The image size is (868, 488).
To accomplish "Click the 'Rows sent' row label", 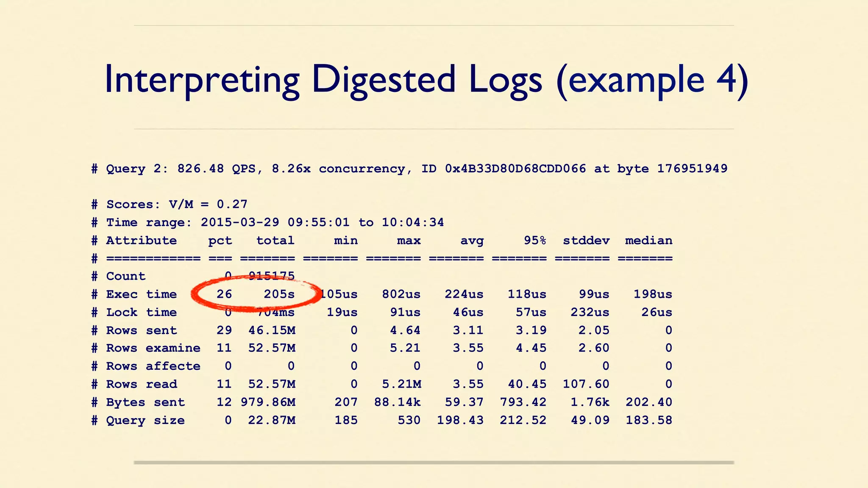I will pyautogui.click(x=141, y=330).
